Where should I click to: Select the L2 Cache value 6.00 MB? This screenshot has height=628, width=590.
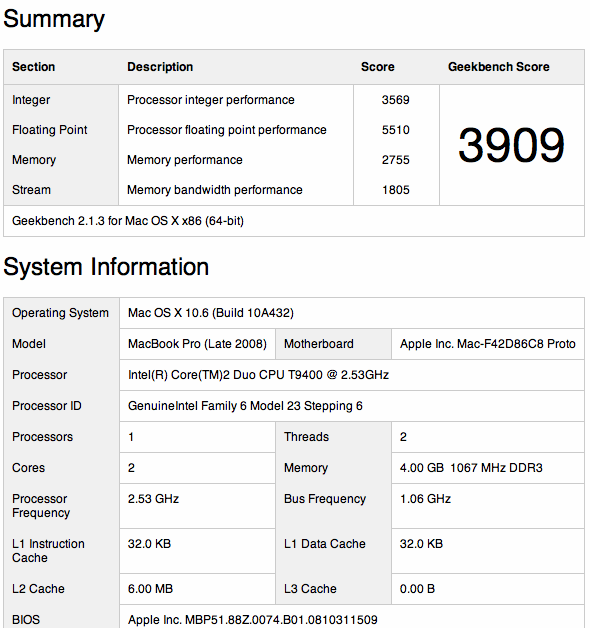(150, 589)
